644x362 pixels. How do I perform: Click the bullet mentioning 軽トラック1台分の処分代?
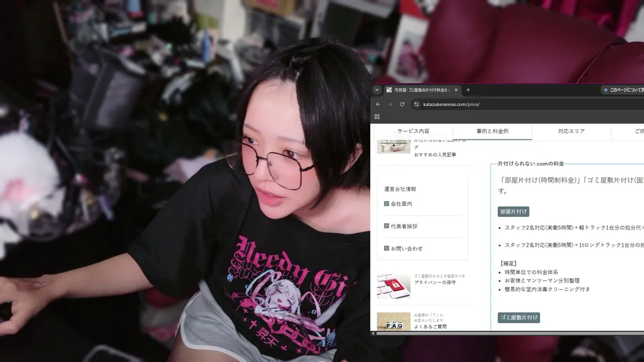tap(574, 228)
